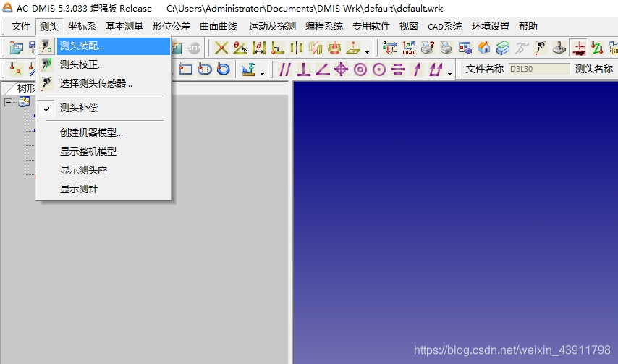618x364 pixels.
Task: Expand the tolerance toolbar dropdown arrow
Action: 449,73
